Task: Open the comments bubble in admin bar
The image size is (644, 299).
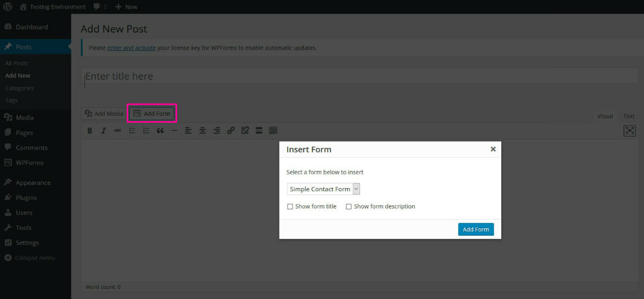Action: pyautogui.click(x=100, y=7)
